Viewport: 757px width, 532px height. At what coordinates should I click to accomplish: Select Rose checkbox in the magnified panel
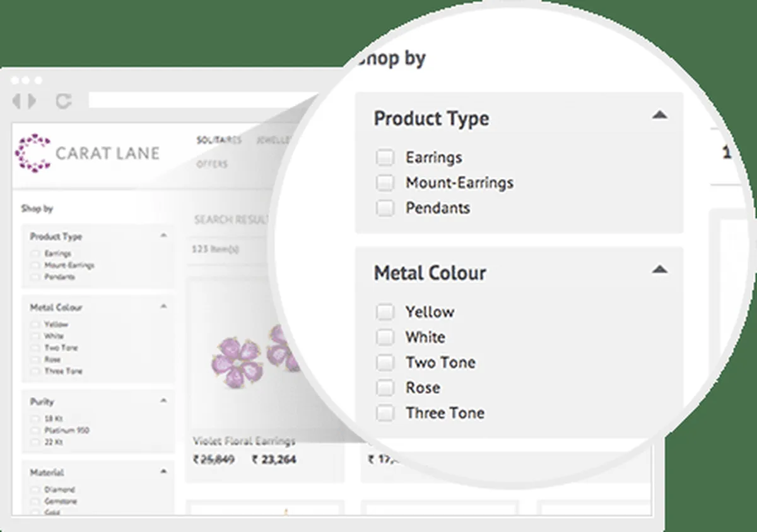click(x=385, y=388)
